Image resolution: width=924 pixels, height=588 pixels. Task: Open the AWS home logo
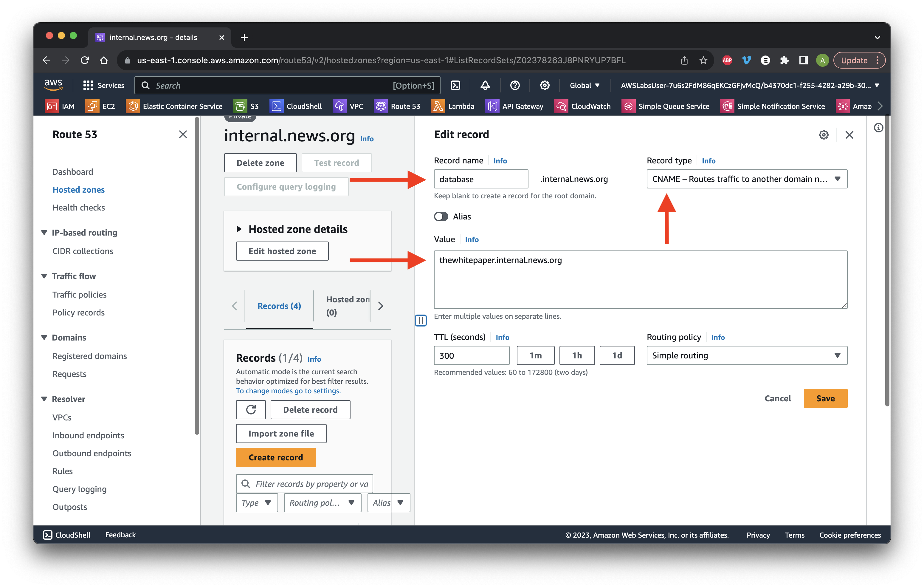(x=53, y=85)
